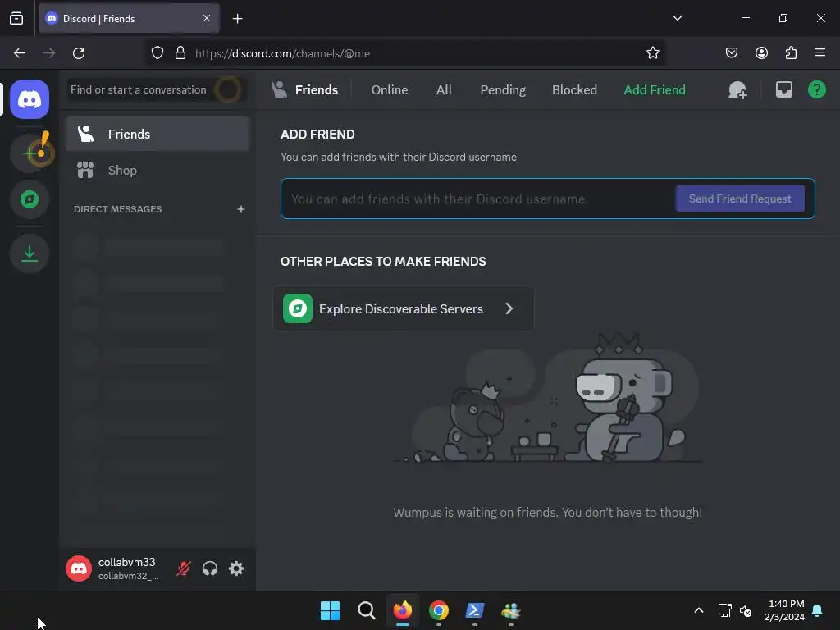The height and width of the screenshot is (630, 840).
Task: Open Save to Pocket icon
Action: click(x=731, y=53)
